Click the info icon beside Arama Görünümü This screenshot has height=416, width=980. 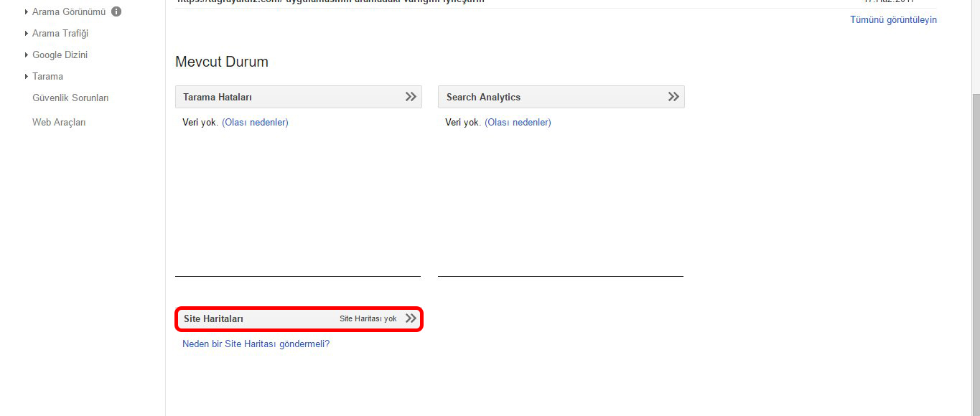(x=116, y=11)
